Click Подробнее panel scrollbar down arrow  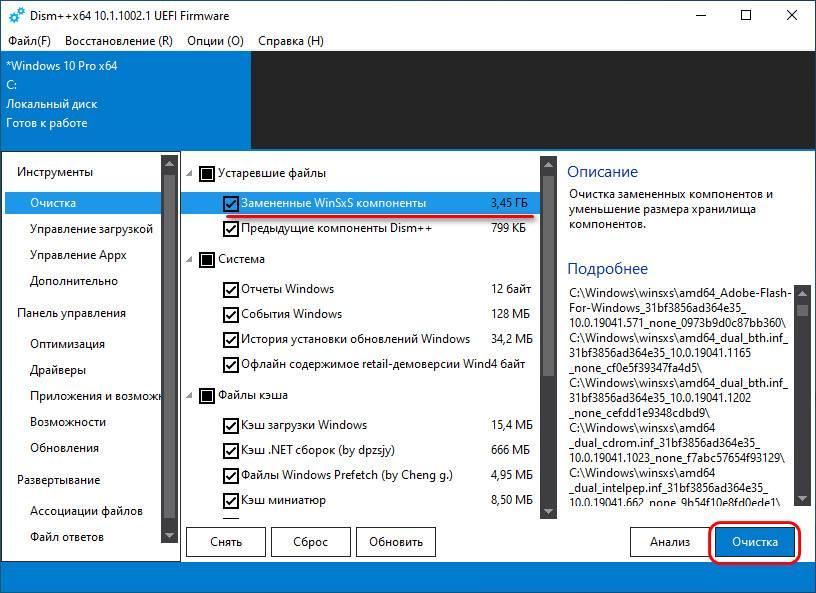point(802,498)
